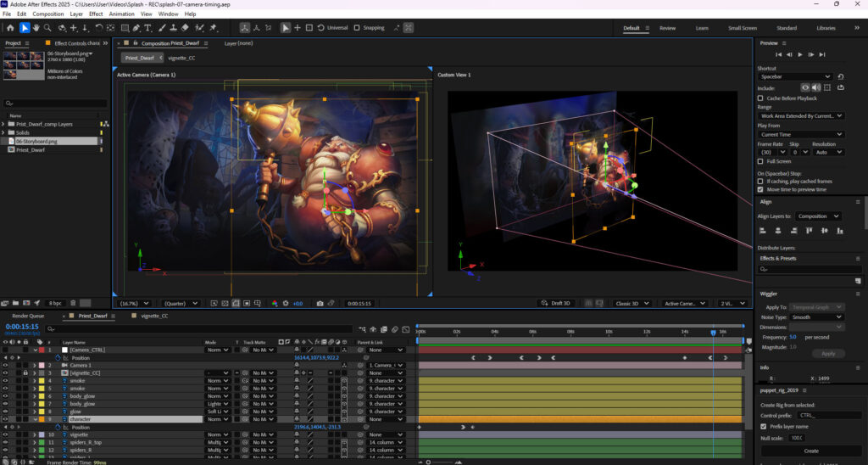Screen dimensions: 868x465
Task: Open the Animation menu
Action: click(122, 14)
